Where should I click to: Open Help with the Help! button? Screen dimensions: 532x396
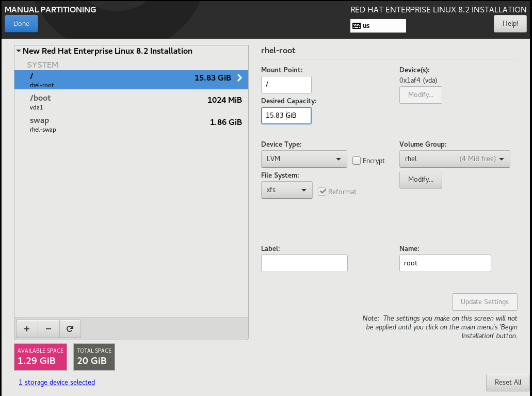click(x=510, y=24)
